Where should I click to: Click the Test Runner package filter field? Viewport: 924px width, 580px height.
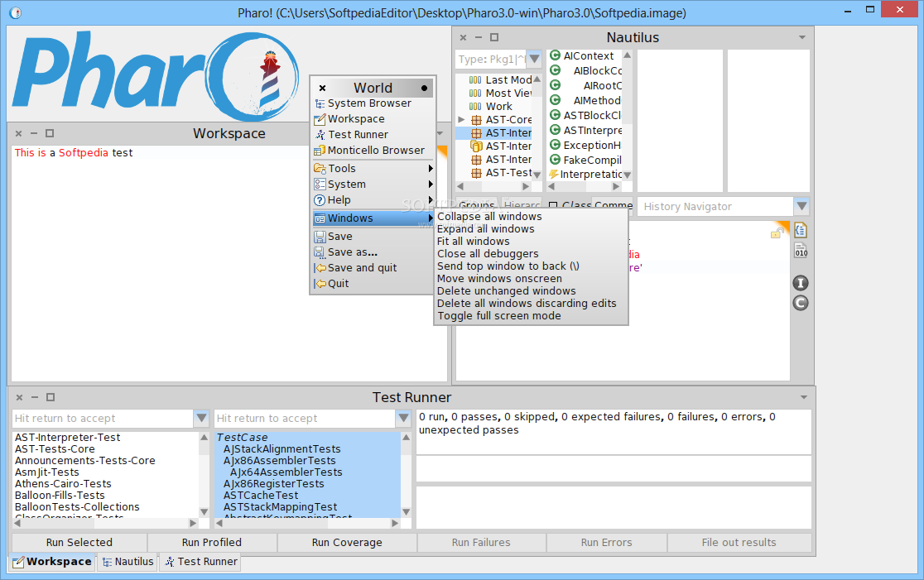[x=103, y=418]
